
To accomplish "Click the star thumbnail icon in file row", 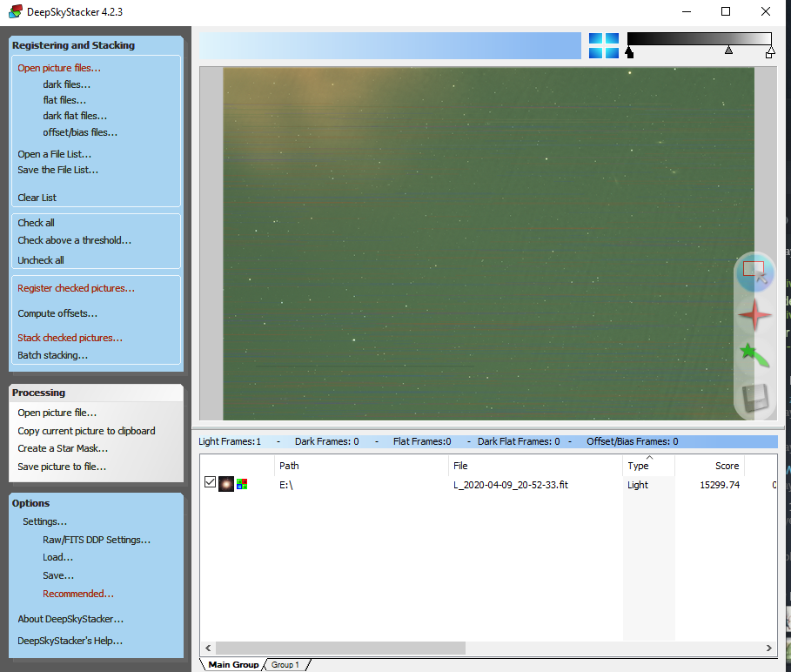I will click(225, 484).
